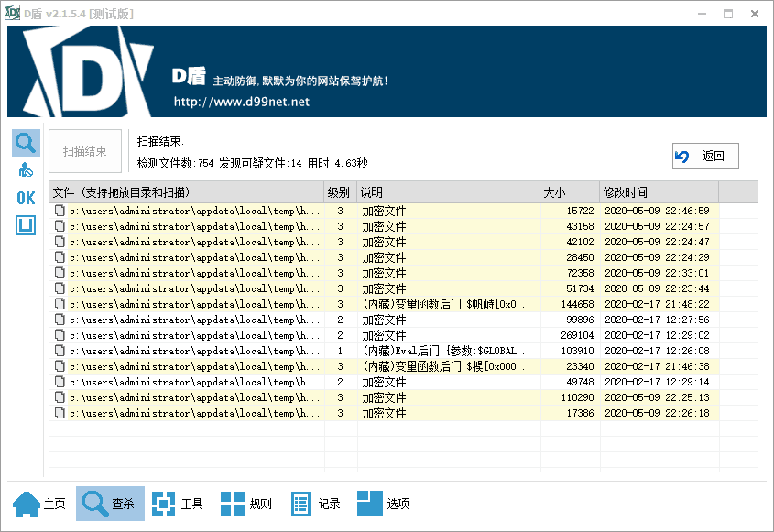Select file icon of row sized 51734

60,288
